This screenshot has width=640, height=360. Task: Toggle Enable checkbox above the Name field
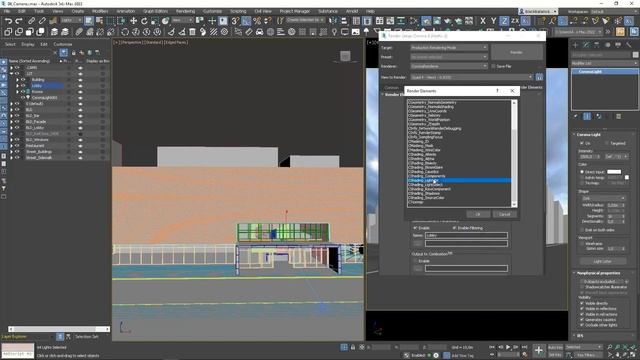[x=415, y=228]
